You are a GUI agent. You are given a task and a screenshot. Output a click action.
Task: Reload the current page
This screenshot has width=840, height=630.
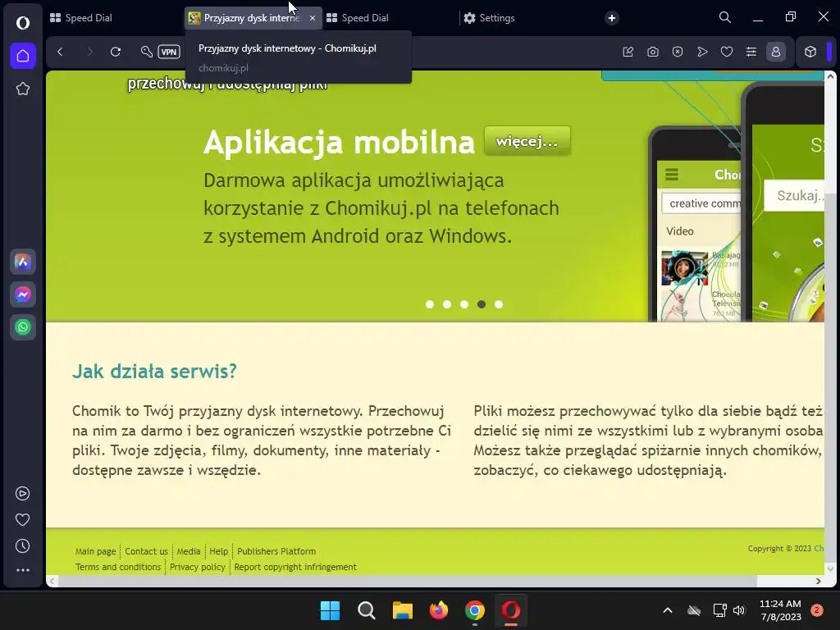tap(115, 52)
